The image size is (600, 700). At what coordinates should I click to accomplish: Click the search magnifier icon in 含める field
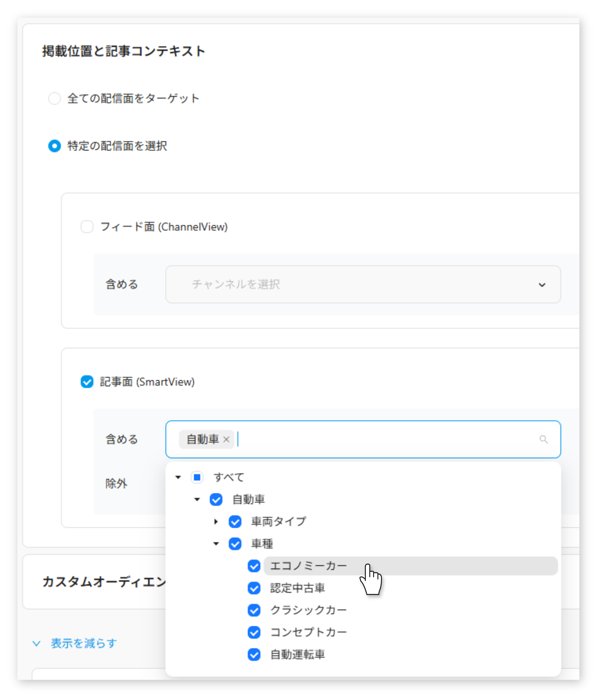(x=543, y=439)
